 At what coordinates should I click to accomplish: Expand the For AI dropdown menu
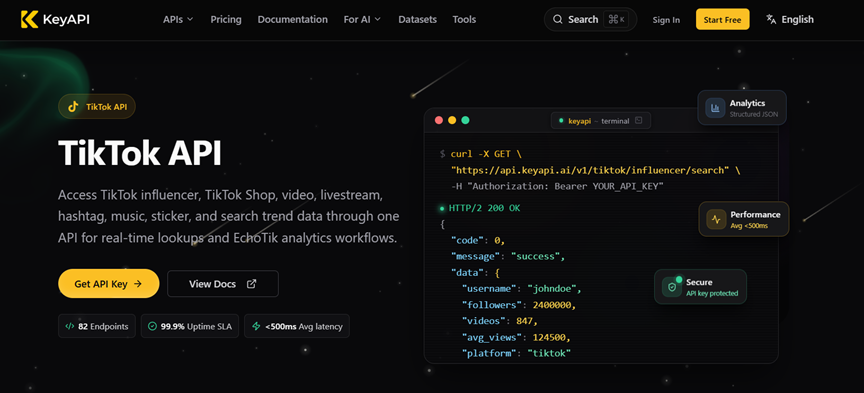[362, 19]
